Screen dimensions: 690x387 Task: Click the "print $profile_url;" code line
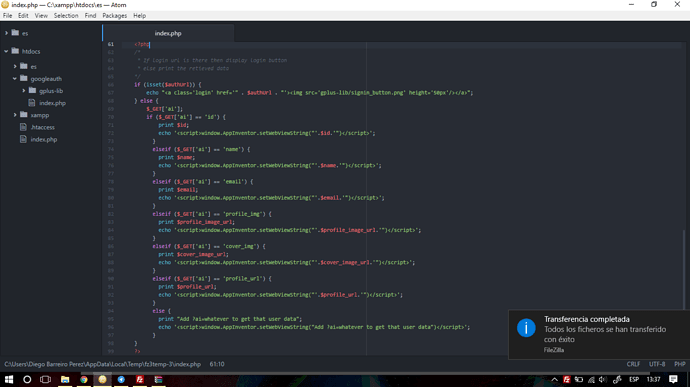coord(187,287)
